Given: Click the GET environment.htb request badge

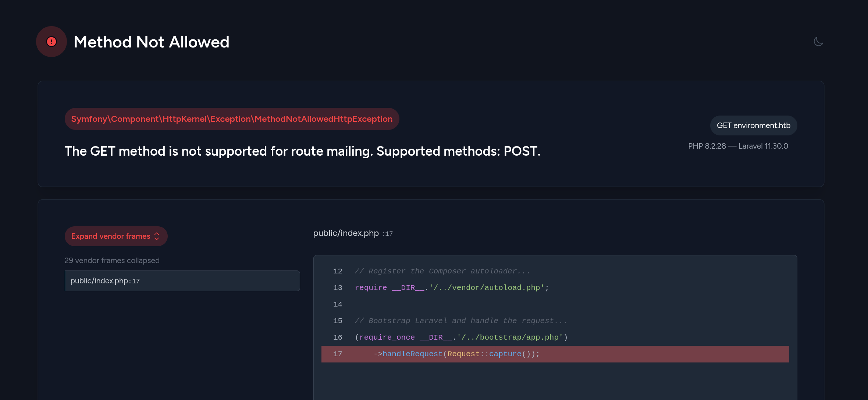Looking at the screenshot, I should click(753, 125).
